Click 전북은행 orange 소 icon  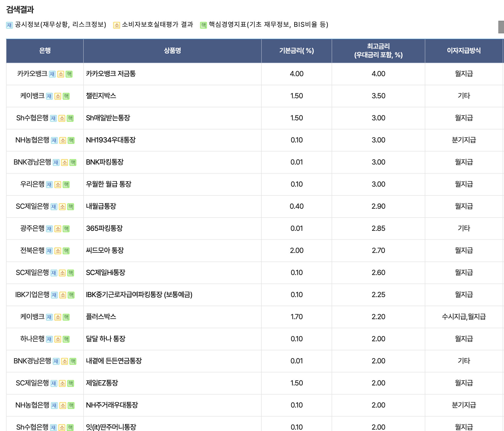coord(58,251)
